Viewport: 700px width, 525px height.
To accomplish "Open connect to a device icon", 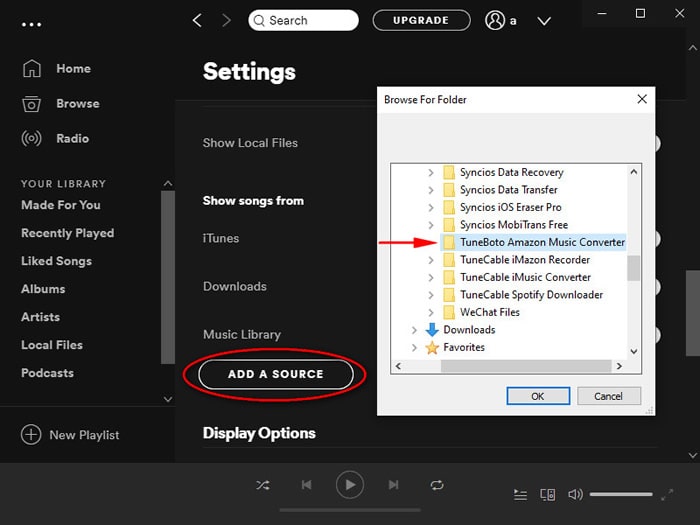I will coord(548,495).
